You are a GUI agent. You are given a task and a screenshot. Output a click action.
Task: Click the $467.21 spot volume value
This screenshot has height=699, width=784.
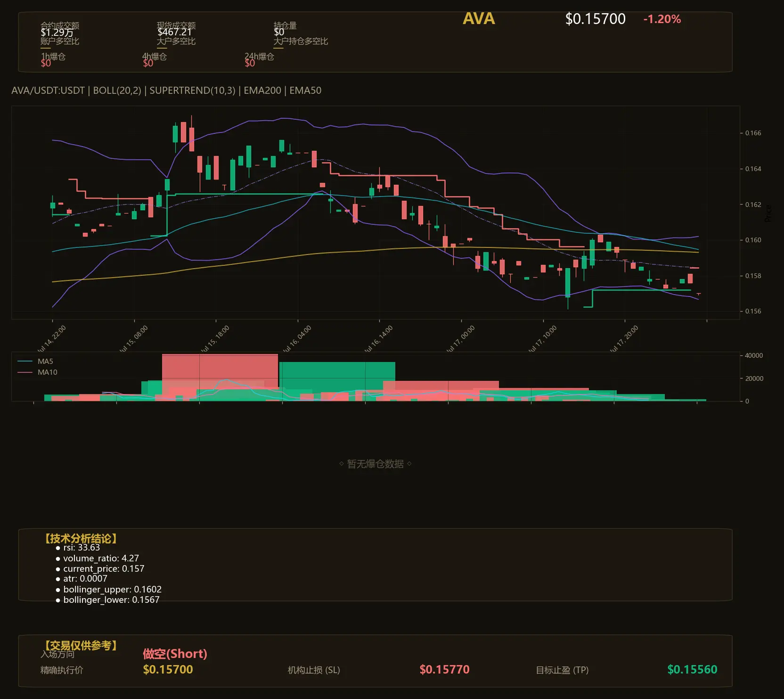pos(175,32)
